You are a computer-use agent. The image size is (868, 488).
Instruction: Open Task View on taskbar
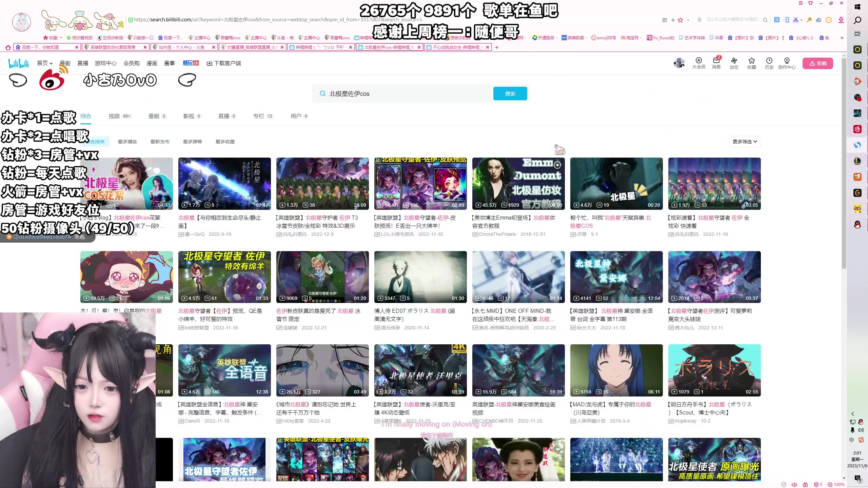coord(857,34)
